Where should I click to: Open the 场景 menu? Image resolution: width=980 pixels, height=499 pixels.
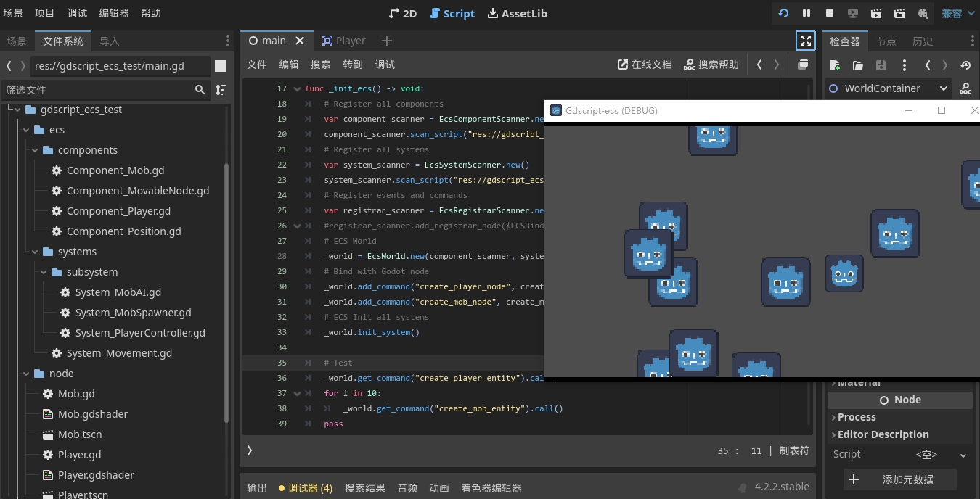(13, 13)
